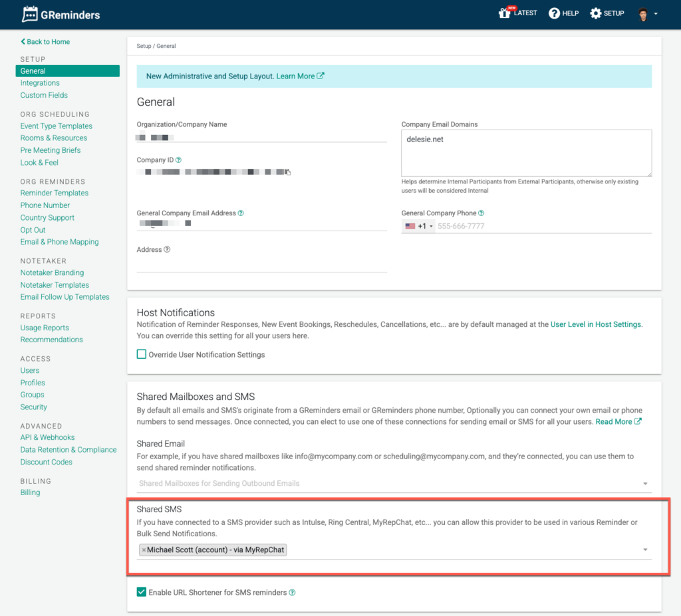
Task: Remove Michael Scott MyRepChat SMS tag
Action: coord(144,550)
